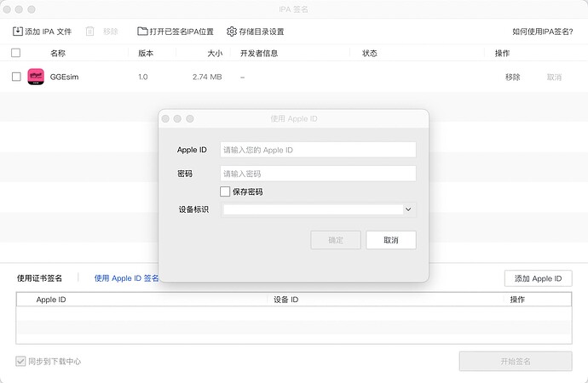Click the folder icon for signed IPA location
This screenshot has height=383, width=588.
pos(142,31)
